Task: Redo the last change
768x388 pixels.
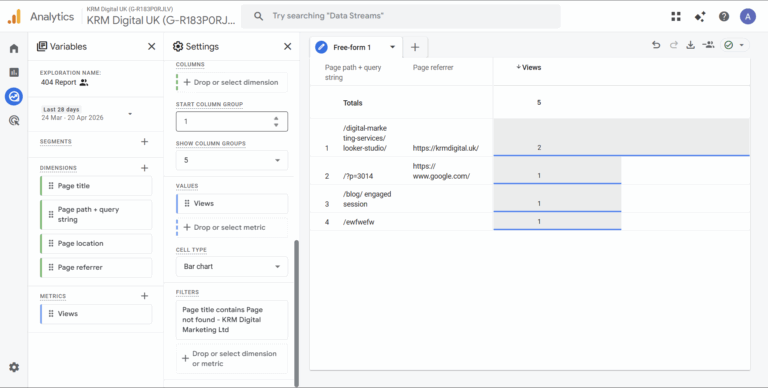Action: click(x=673, y=45)
